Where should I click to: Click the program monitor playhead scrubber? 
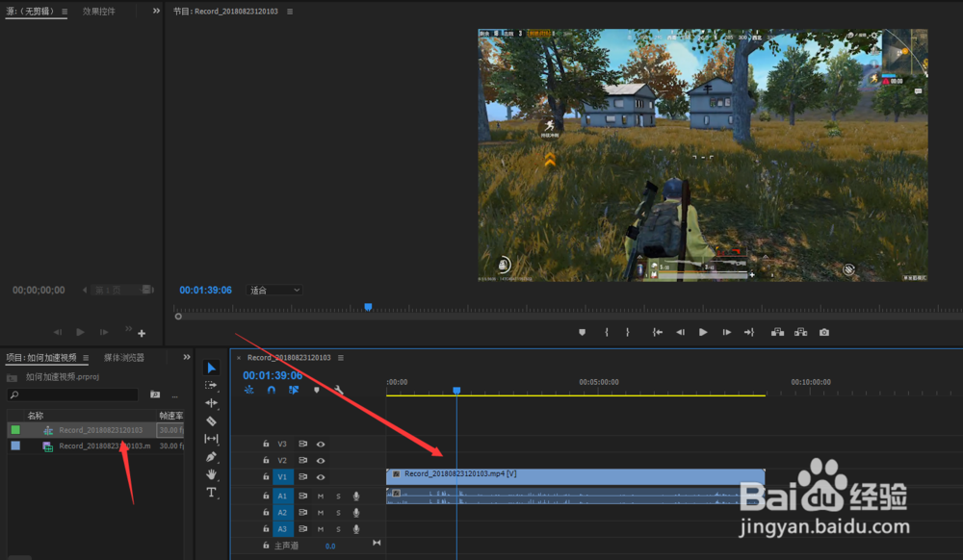tap(368, 307)
